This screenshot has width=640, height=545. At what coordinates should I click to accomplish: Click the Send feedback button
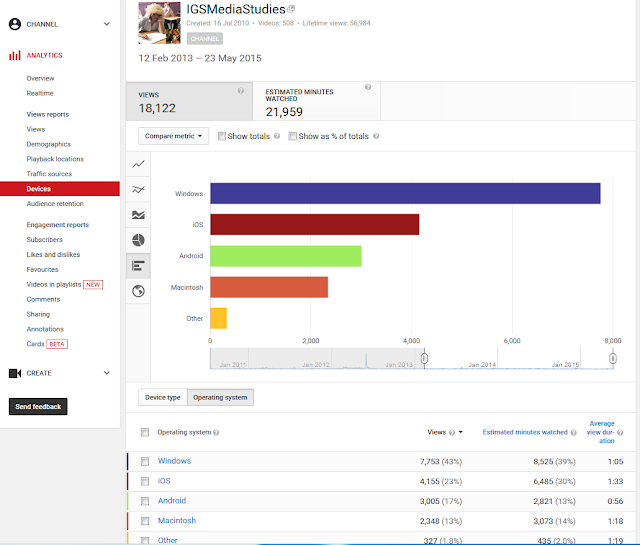(x=38, y=407)
